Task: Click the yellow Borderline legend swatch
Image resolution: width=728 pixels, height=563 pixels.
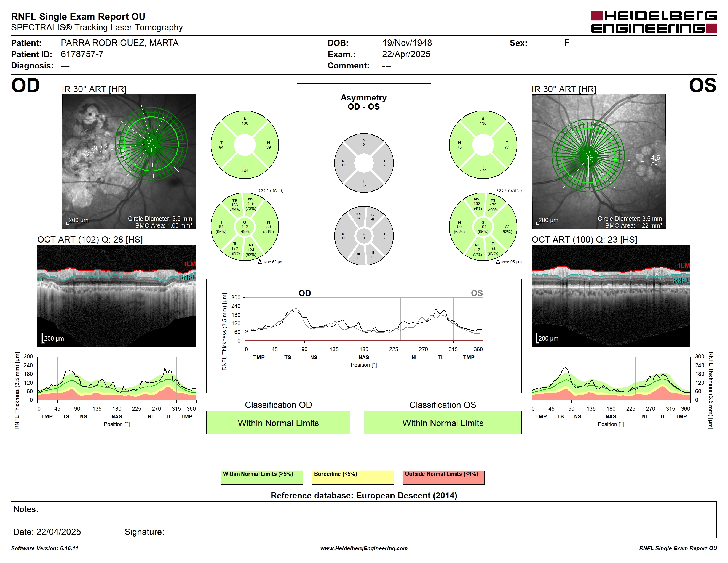Action: (x=352, y=477)
